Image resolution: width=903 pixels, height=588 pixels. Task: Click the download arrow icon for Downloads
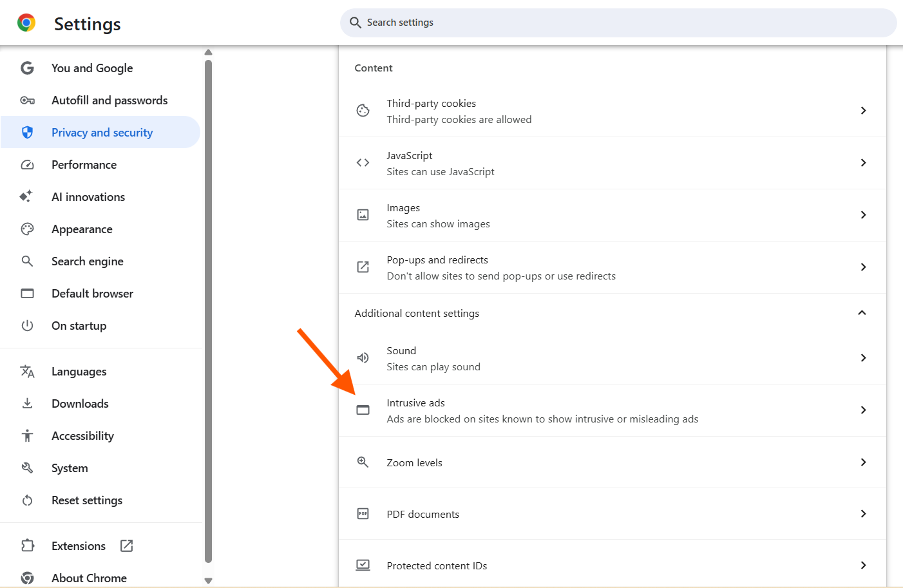(x=27, y=403)
